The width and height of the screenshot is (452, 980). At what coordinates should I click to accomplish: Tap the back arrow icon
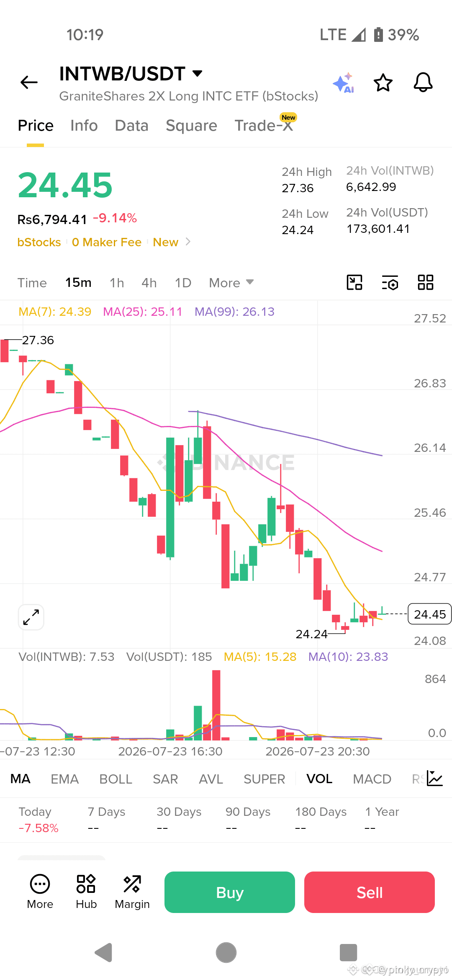[x=29, y=82]
